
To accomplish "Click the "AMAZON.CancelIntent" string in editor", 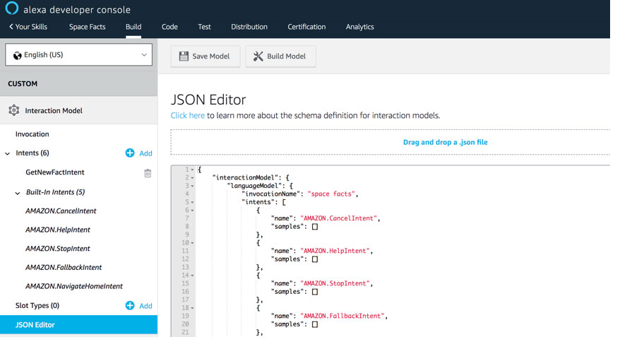I will [339, 218].
